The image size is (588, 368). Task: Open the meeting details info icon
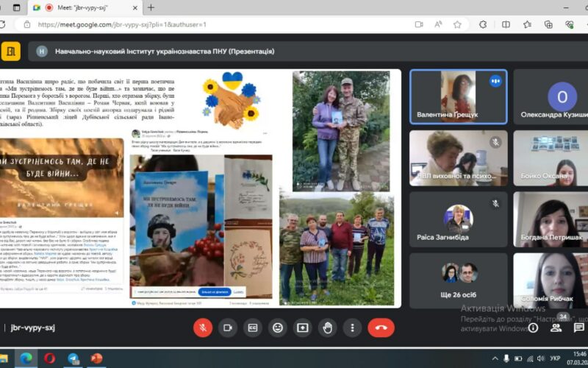tap(534, 328)
